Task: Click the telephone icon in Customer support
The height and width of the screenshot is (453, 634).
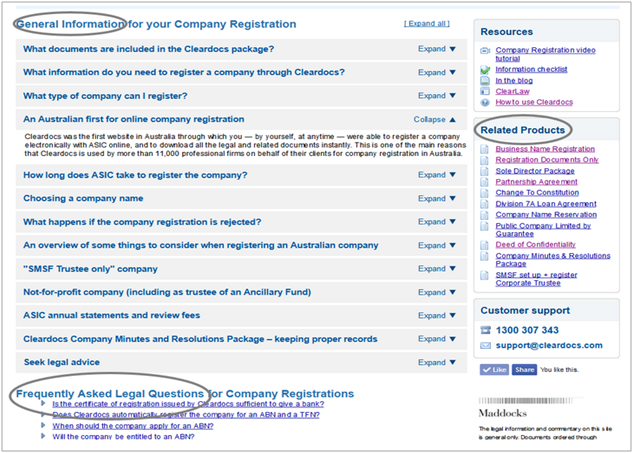Action: 485,330
